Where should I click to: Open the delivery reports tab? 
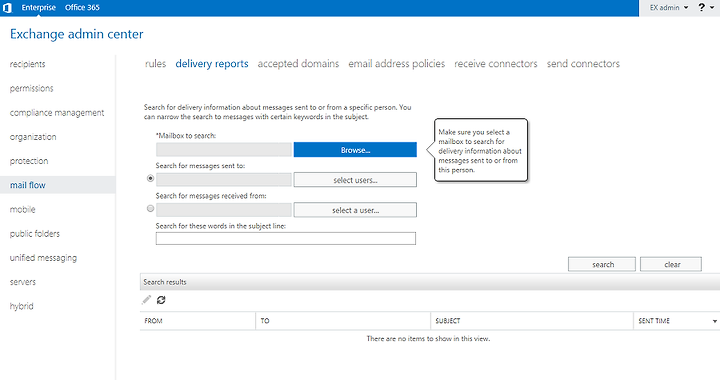(212, 64)
